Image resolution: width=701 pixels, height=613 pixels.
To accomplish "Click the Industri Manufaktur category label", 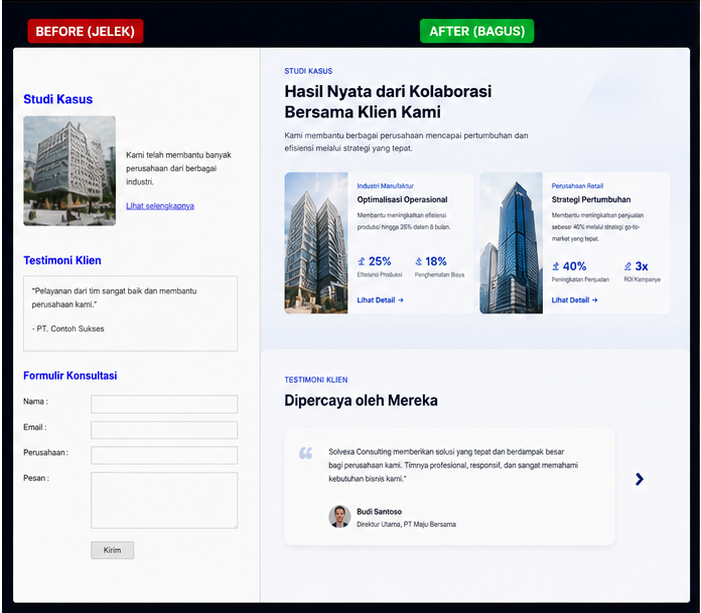I will click(x=385, y=186).
